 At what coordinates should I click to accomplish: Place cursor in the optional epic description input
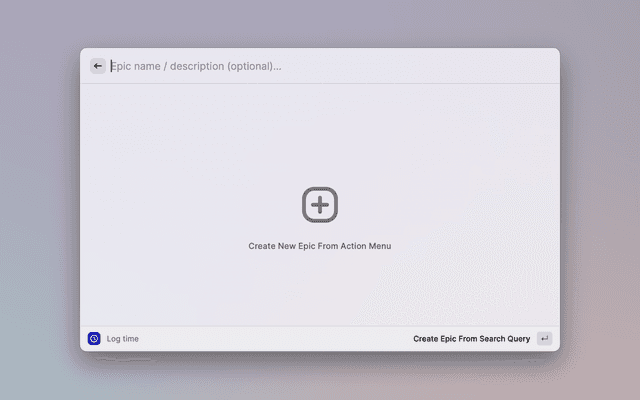300,66
